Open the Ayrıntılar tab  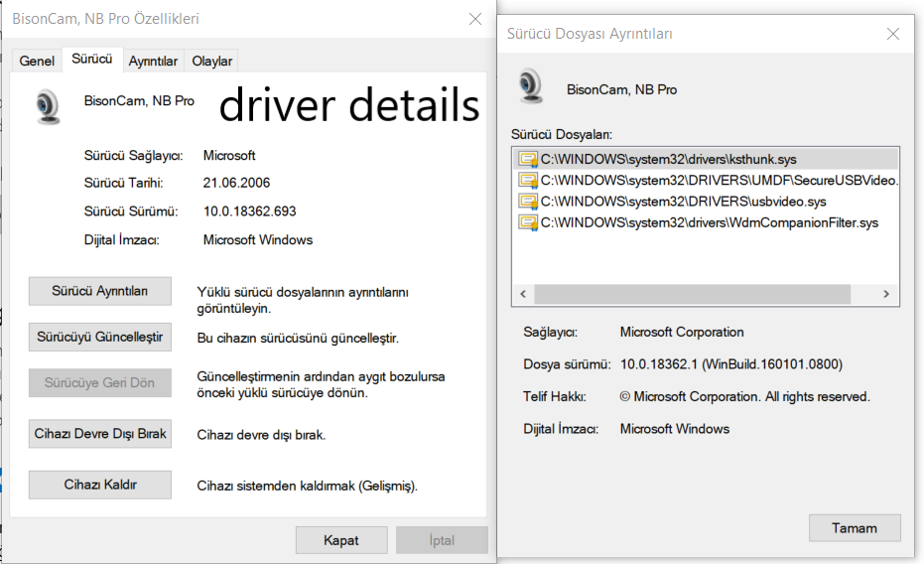(x=153, y=61)
